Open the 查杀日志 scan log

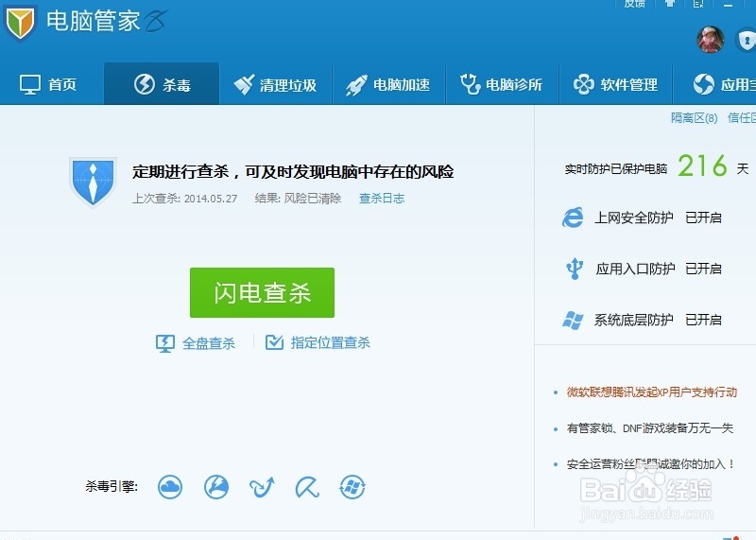[x=382, y=198]
